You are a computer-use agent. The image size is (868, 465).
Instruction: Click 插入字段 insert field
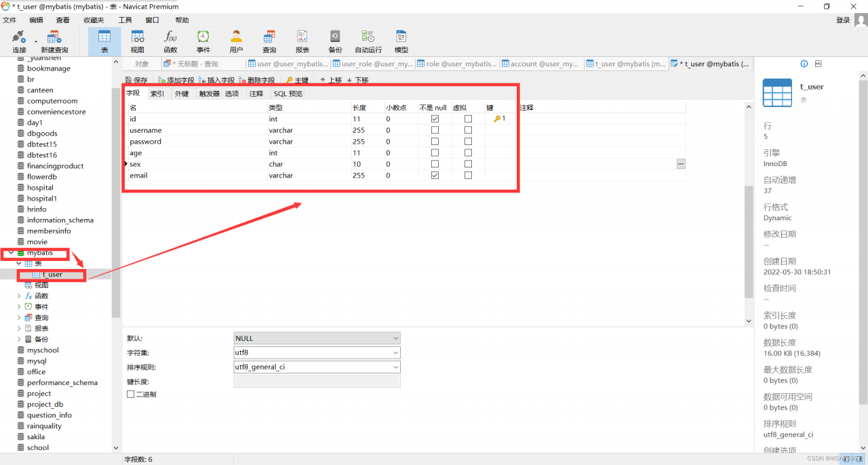[216, 80]
